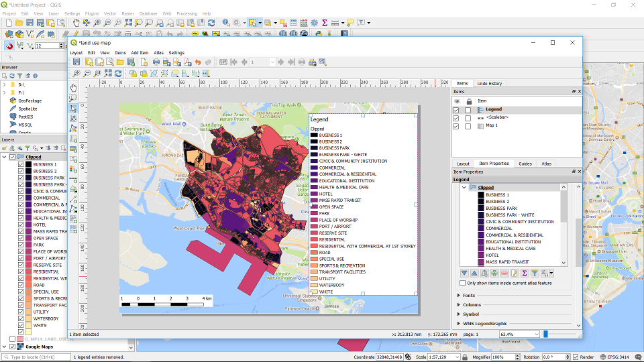This screenshot has height=362, width=644.
Task: Click the Print Layout icon
Action: [x=156, y=62]
